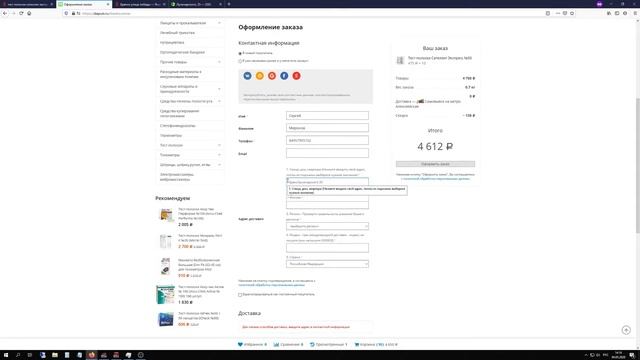640x360 pixels.
Task: Tick 'Зарегистрироваться как постоянный покупатель' checkbox
Action: 240,295
